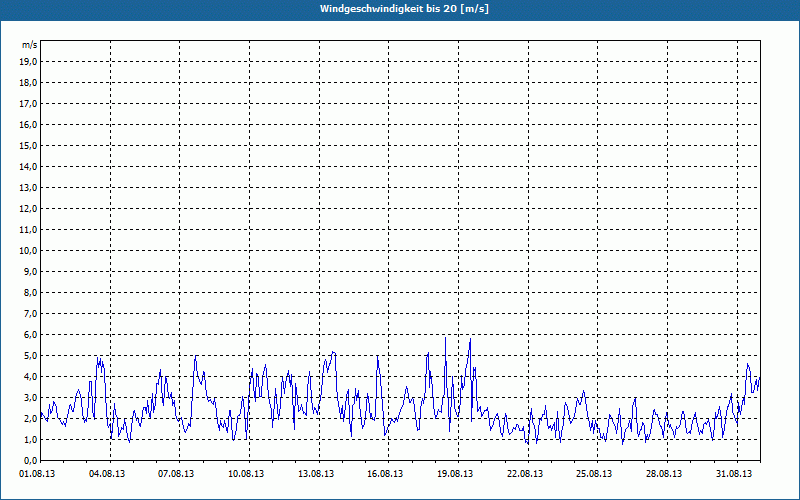
Task: Click the 04.08.13 date label
Action: coord(107,474)
